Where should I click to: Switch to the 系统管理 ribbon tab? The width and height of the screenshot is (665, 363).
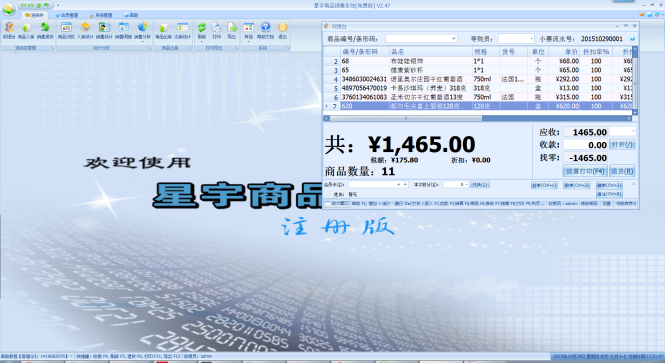101,15
